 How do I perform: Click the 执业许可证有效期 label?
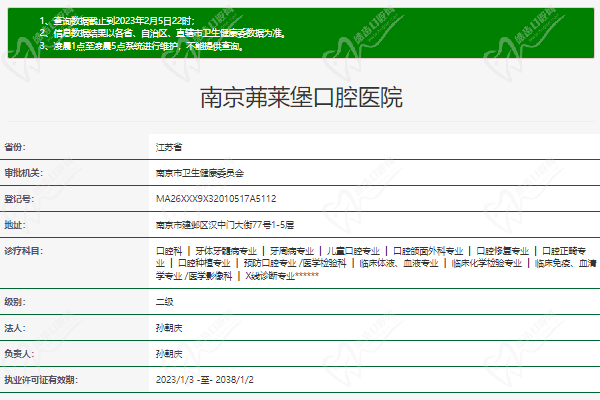41,380
